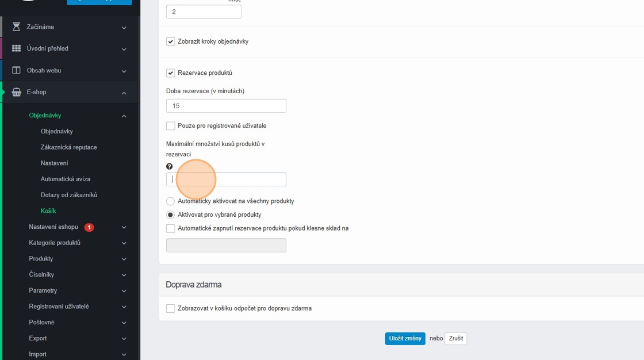Toggle the Zobrazit kroky objednávky checkbox
Image resolution: width=644 pixels, height=360 pixels.
171,42
